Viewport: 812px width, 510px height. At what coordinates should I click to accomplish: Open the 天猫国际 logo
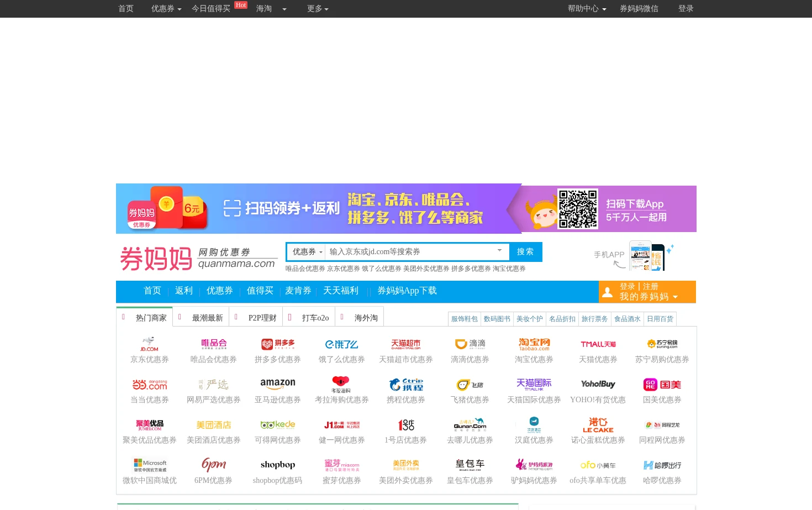pyautogui.click(x=534, y=384)
